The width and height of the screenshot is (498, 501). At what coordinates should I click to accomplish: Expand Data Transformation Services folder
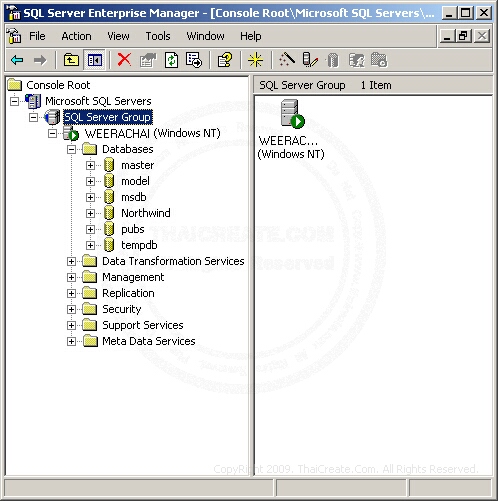click(x=71, y=261)
